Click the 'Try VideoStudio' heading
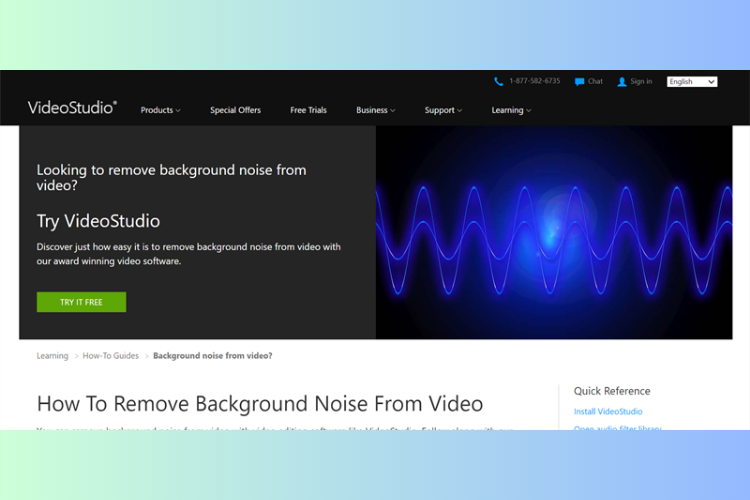This screenshot has width=750, height=500. (x=98, y=221)
